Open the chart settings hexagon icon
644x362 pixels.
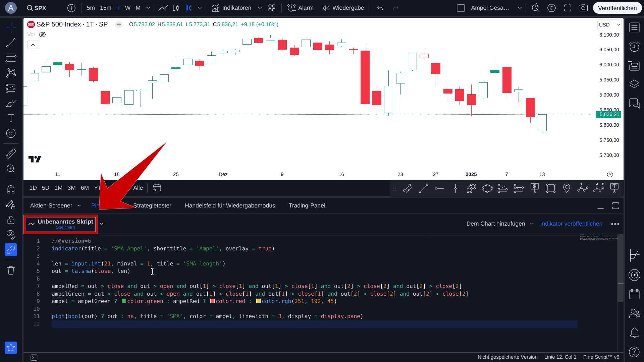[551, 8]
